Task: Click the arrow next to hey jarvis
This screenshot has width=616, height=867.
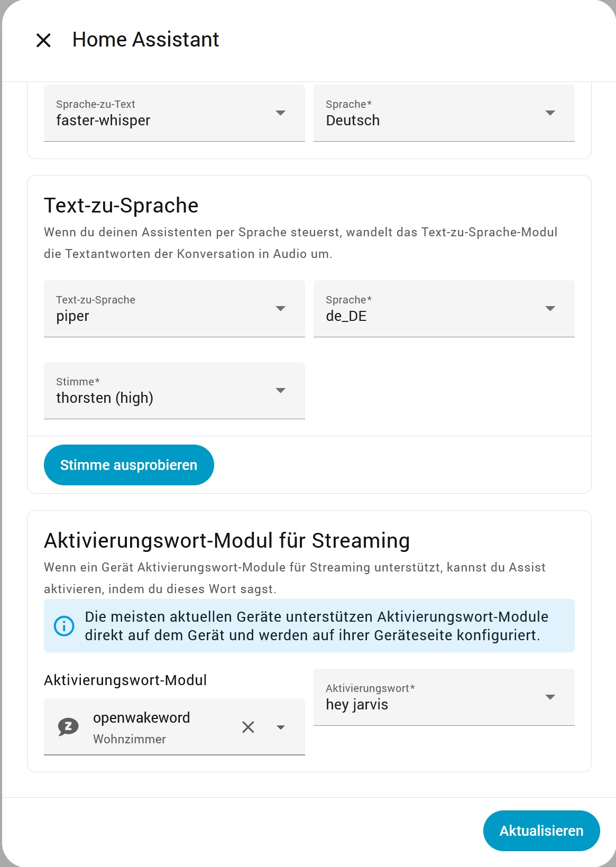Action: 550,697
